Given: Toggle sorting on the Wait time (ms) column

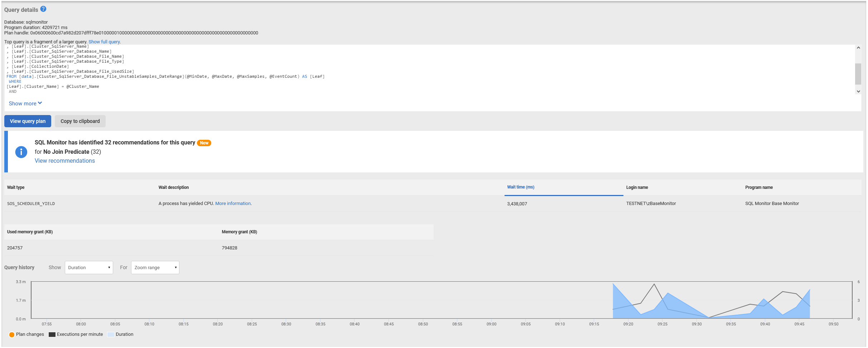Looking at the screenshot, I should coord(521,187).
